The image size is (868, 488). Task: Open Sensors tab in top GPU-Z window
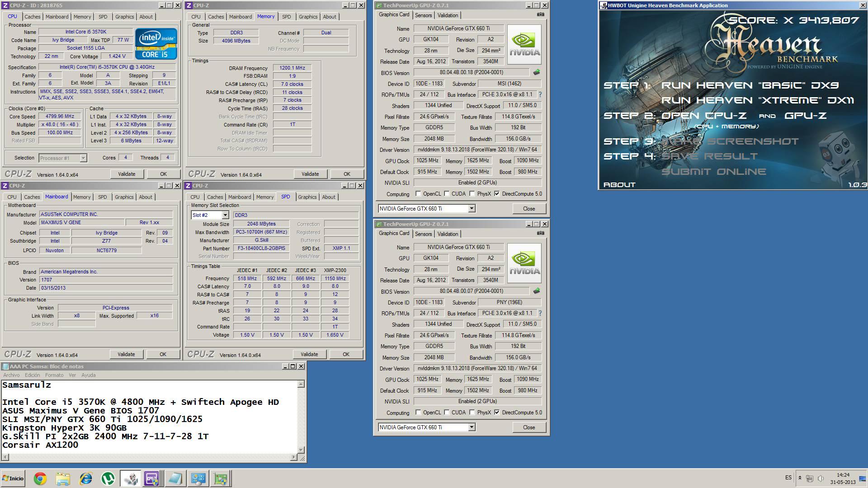pyautogui.click(x=424, y=15)
